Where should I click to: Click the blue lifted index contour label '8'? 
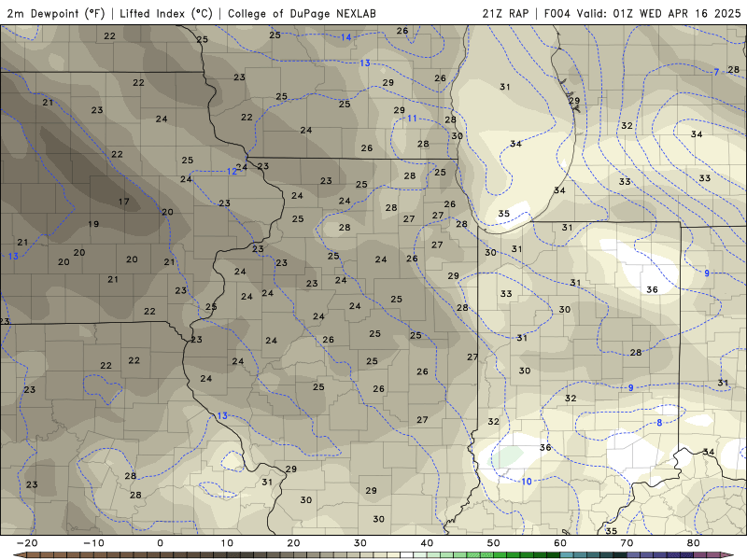659,423
